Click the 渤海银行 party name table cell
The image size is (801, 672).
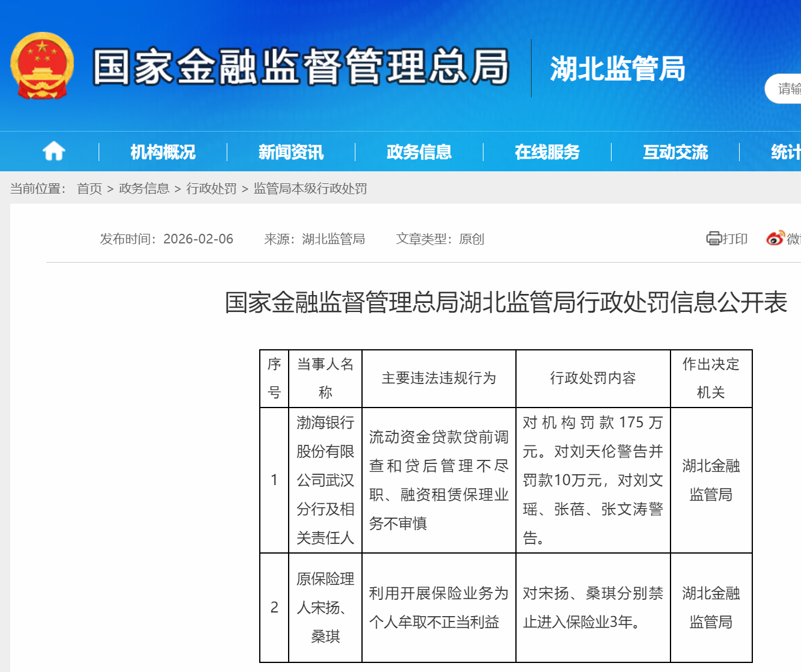click(325, 480)
